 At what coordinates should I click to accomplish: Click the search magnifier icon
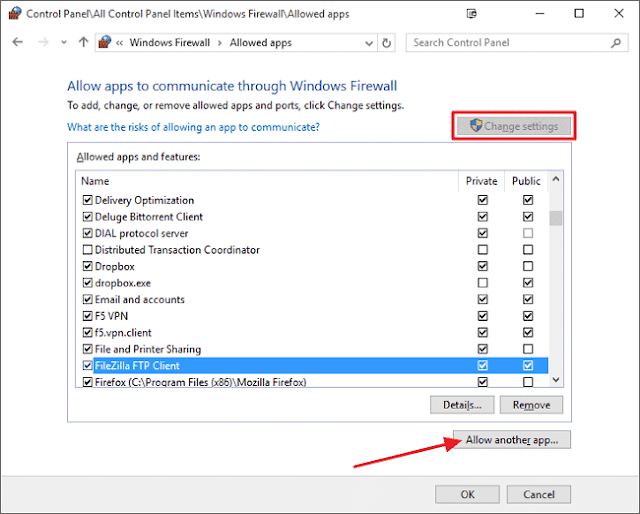pyautogui.click(x=616, y=42)
